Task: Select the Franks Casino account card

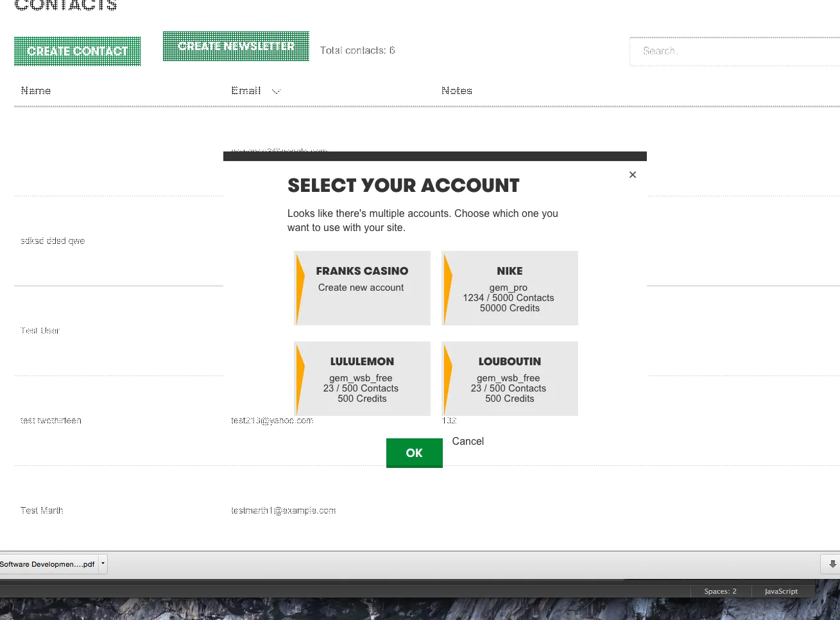Action: point(363,288)
